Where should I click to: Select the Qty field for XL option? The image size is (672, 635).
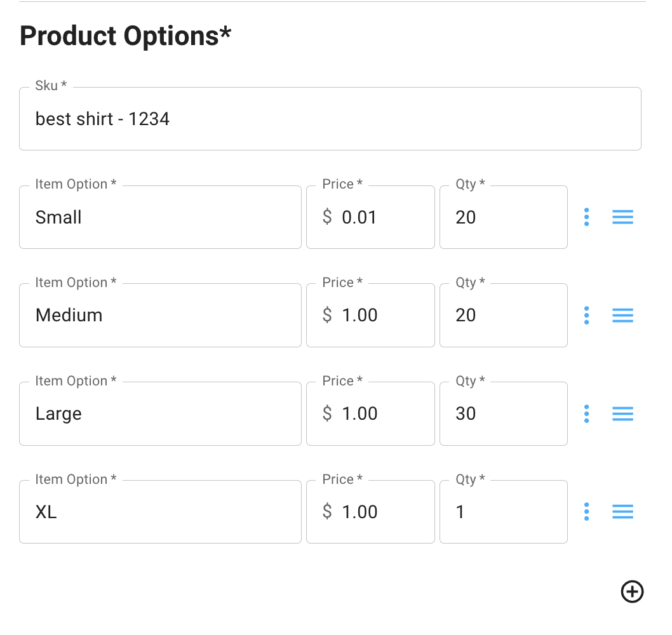[x=503, y=512]
